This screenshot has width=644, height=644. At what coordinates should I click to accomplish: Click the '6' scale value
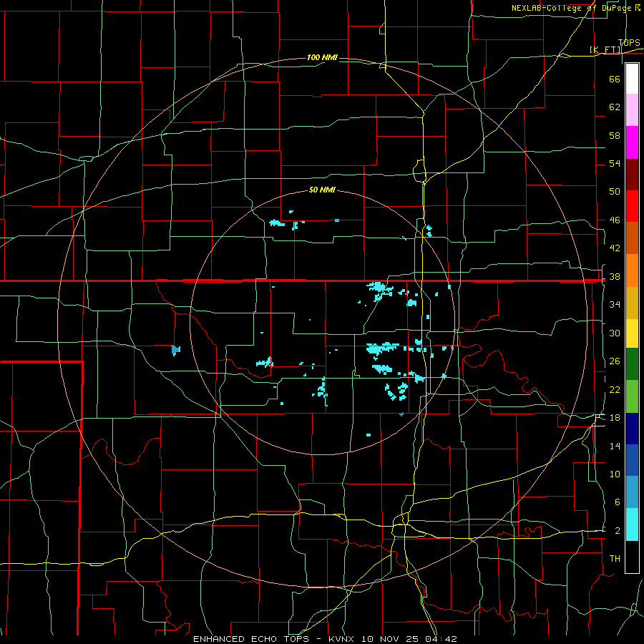tap(617, 502)
